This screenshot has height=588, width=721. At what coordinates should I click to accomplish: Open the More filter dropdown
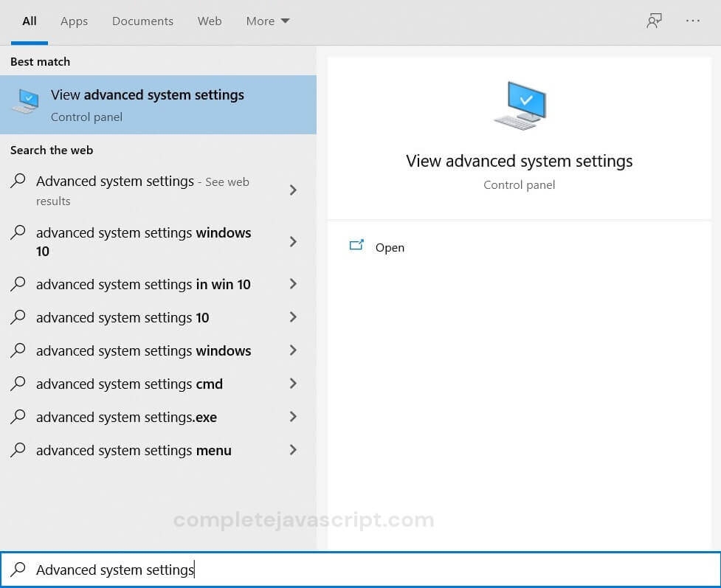click(268, 21)
